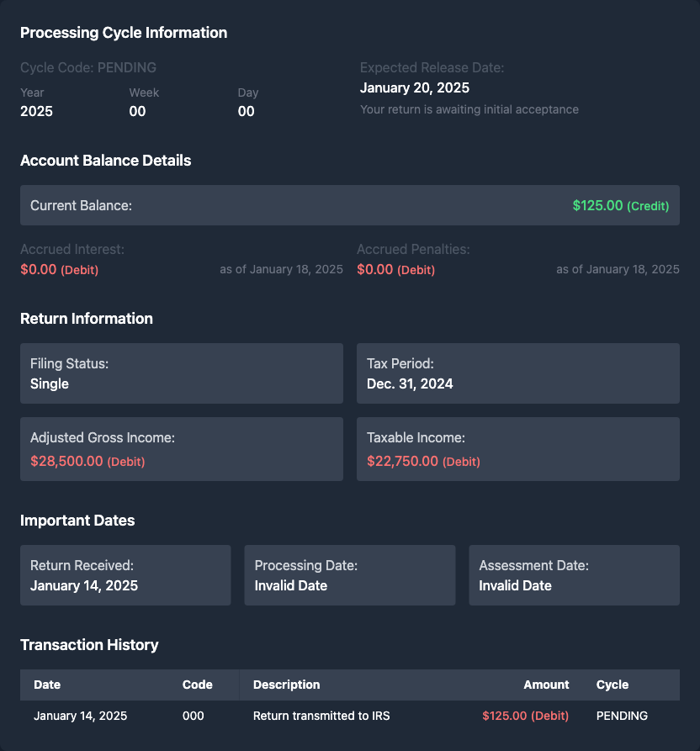The image size is (700, 751).
Task: Click the Accrued Penalties $0.00 amount
Action: [375, 270]
